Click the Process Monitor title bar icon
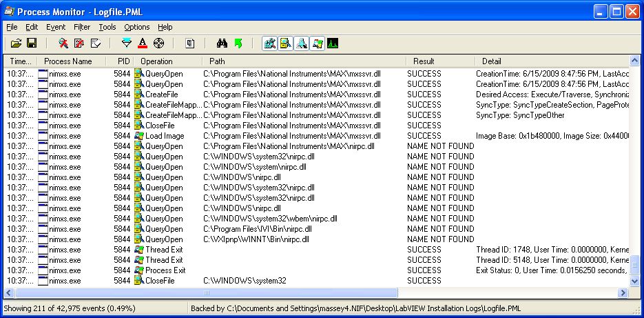 (9, 11)
